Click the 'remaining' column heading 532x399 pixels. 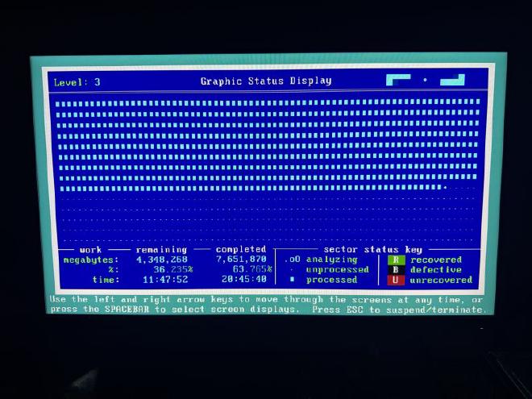point(161,250)
